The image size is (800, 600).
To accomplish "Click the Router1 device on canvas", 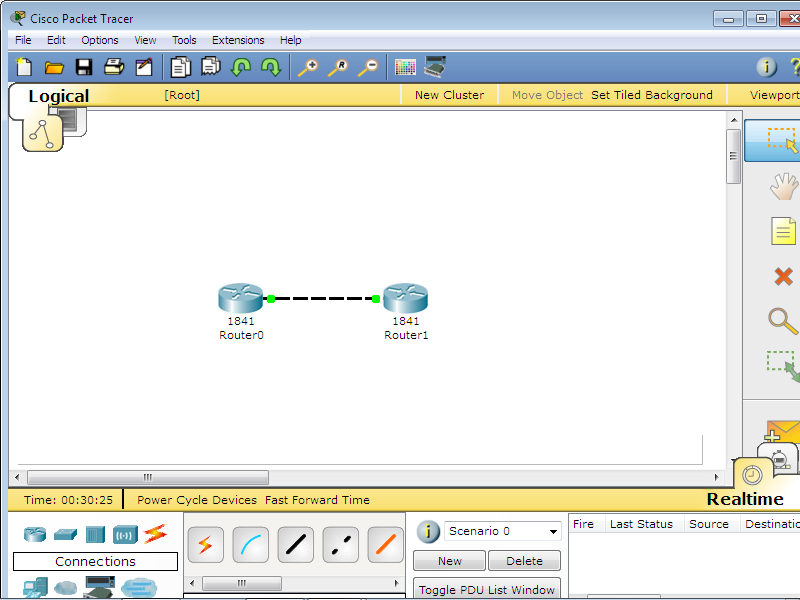I will tap(405, 298).
